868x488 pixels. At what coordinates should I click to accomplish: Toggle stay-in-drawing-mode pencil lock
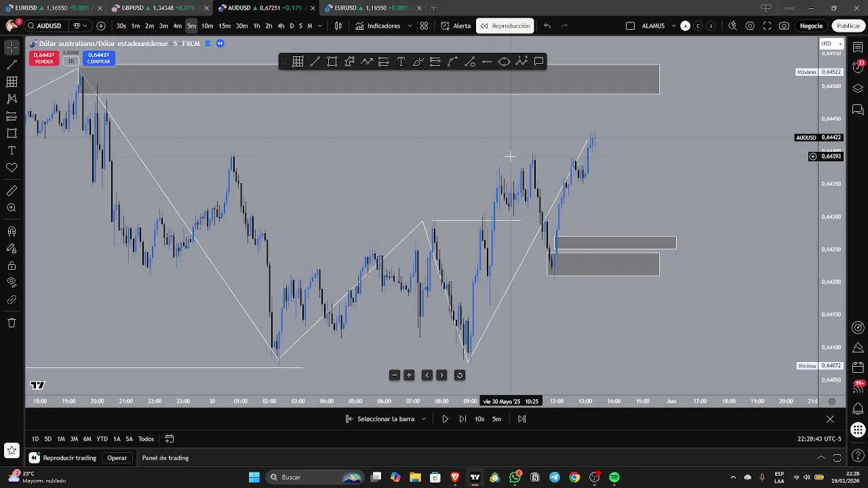point(12,248)
